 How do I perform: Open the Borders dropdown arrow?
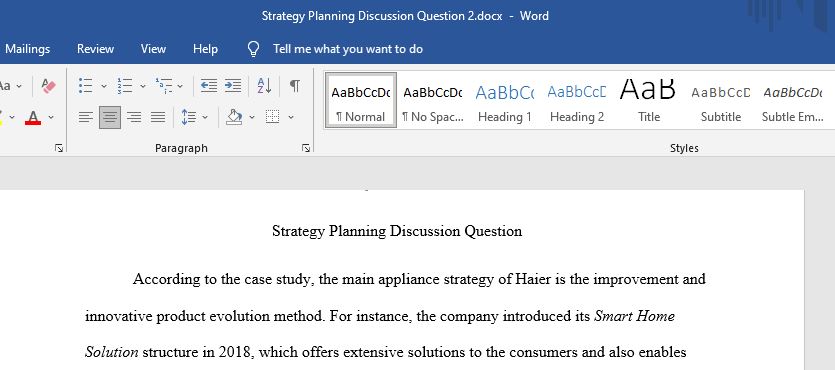pyautogui.click(x=291, y=117)
